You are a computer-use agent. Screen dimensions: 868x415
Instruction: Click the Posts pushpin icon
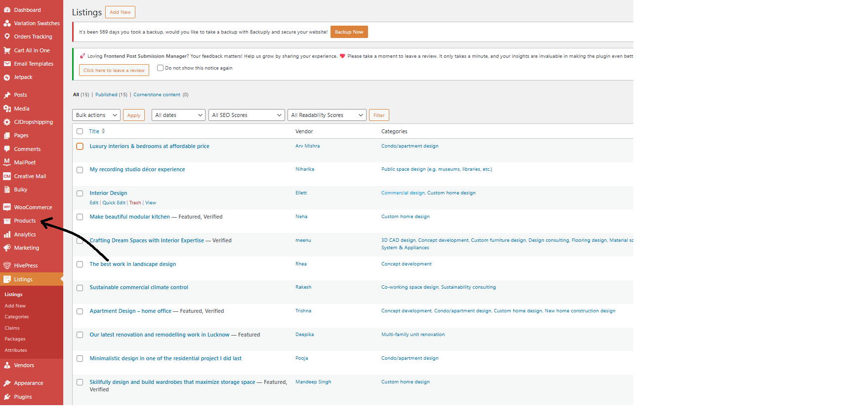pos(7,95)
